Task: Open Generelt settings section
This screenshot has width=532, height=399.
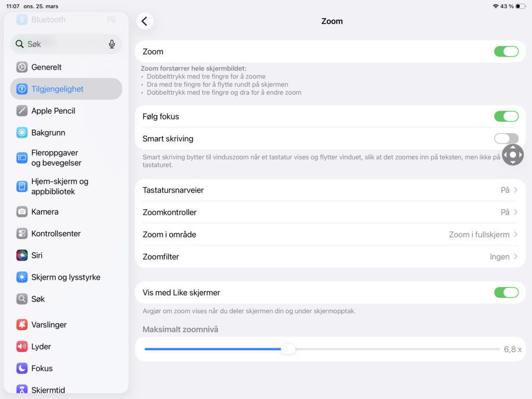Action: pyautogui.click(x=66, y=67)
